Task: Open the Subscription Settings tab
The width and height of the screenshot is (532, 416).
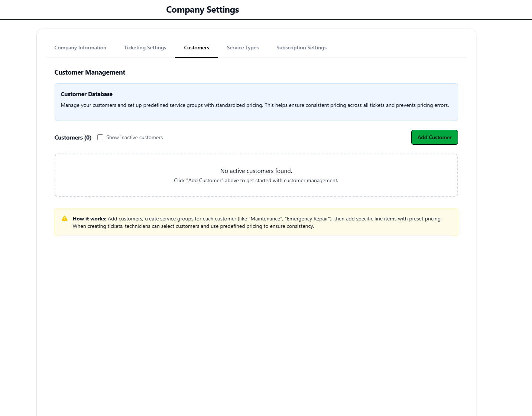Action: click(301, 48)
